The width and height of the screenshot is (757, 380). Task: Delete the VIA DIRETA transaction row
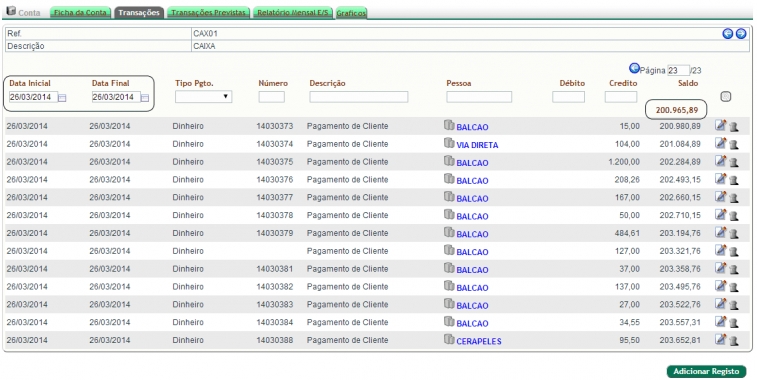[734, 144]
